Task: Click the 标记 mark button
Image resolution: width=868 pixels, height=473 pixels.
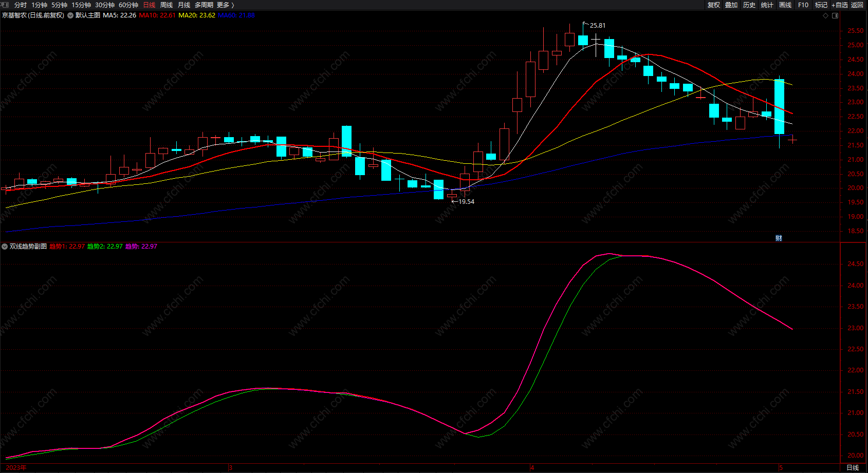Action: [x=821, y=5]
